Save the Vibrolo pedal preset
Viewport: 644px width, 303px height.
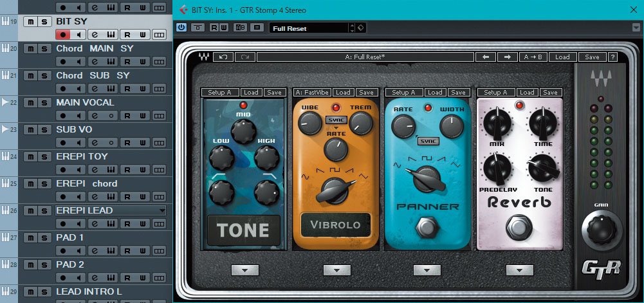point(366,93)
